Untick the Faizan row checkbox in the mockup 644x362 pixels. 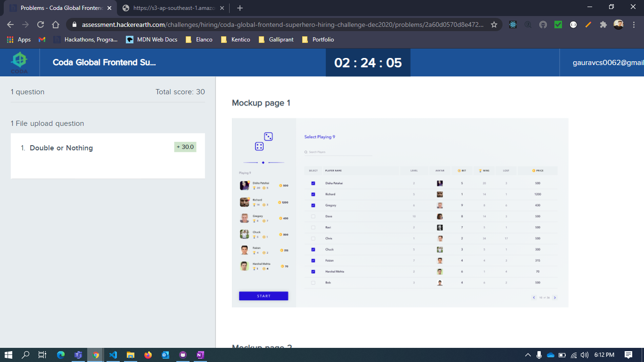(x=313, y=261)
